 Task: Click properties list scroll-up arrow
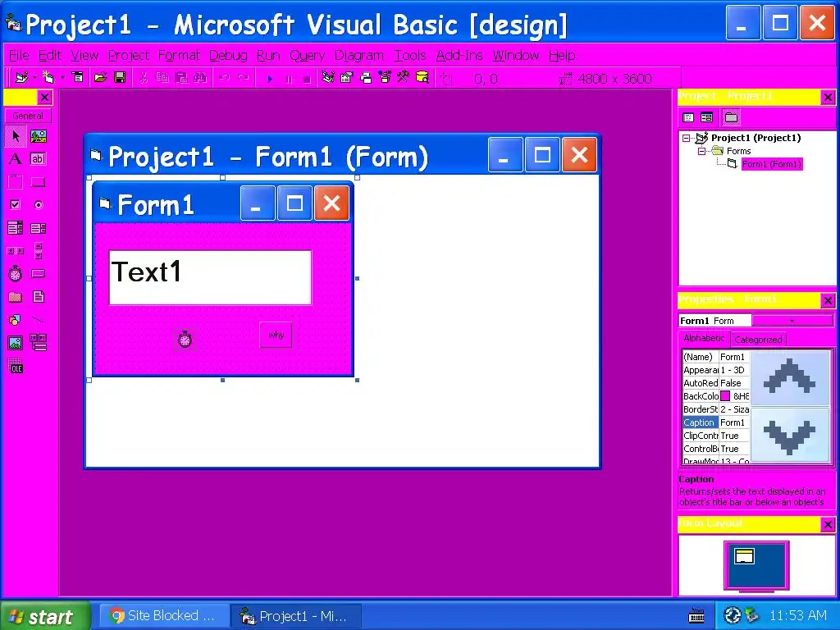(x=790, y=377)
